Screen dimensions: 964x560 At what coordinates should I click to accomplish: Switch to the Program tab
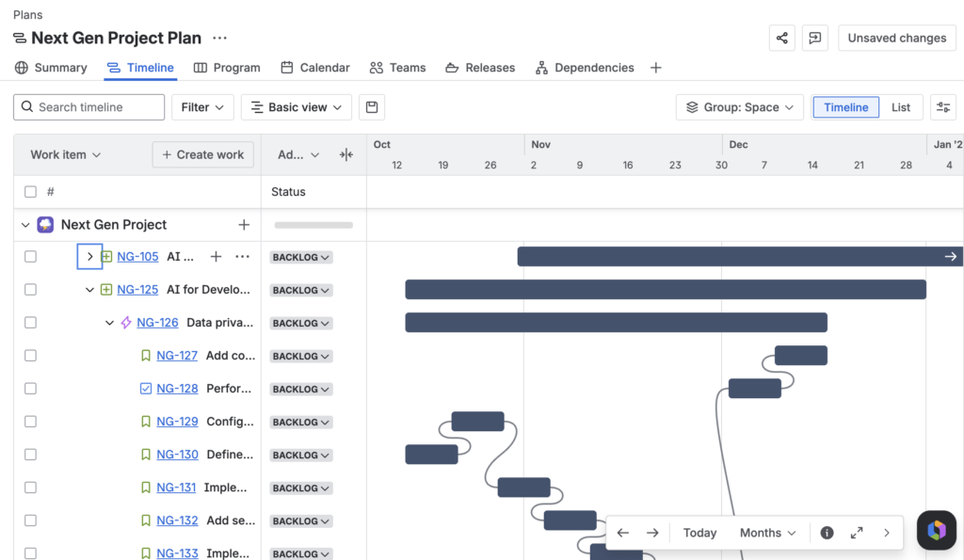[x=227, y=68]
